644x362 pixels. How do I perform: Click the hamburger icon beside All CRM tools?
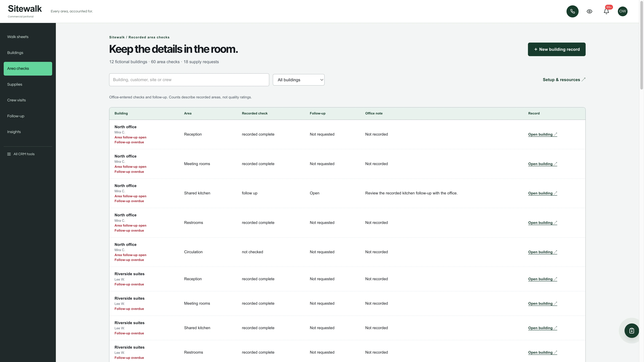click(x=9, y=154)
